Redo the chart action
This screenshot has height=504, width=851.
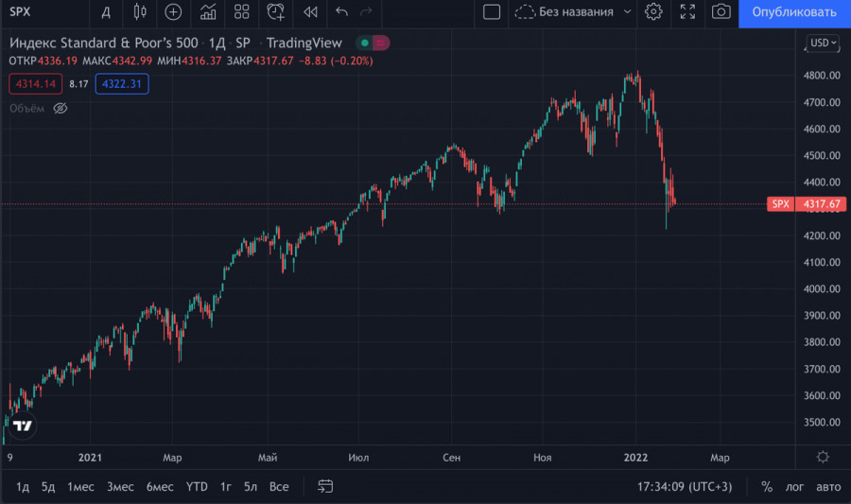coord(366,12)
